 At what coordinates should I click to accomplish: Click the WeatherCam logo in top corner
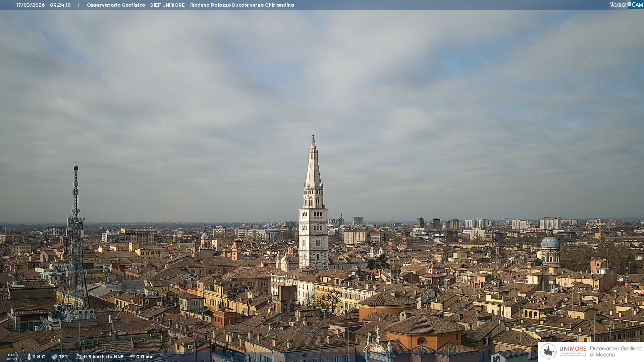626,5
